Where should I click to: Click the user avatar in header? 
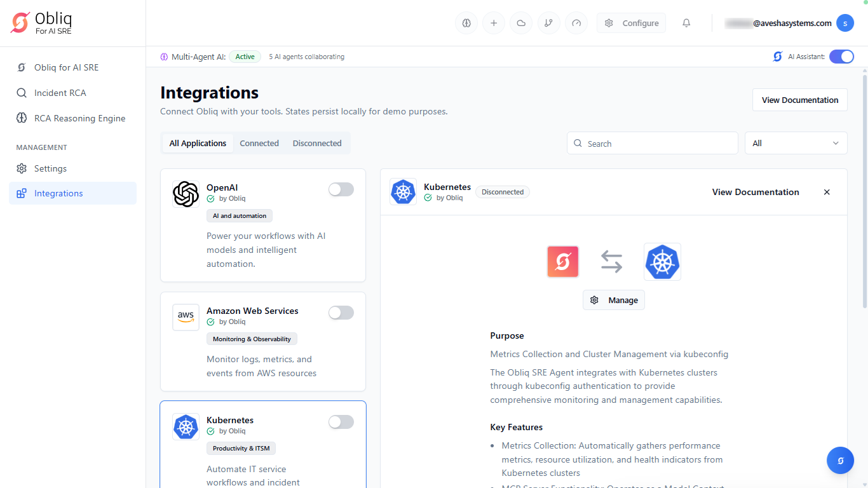844,23
